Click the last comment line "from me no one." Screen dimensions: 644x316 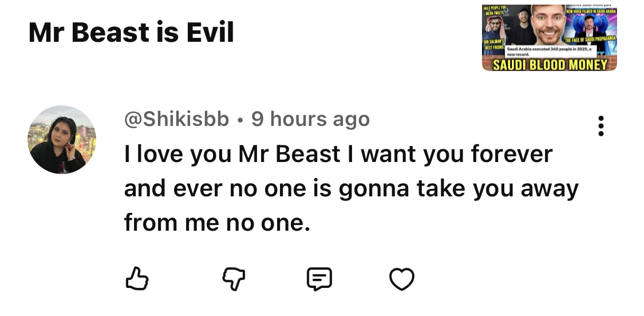coord(217,223)
